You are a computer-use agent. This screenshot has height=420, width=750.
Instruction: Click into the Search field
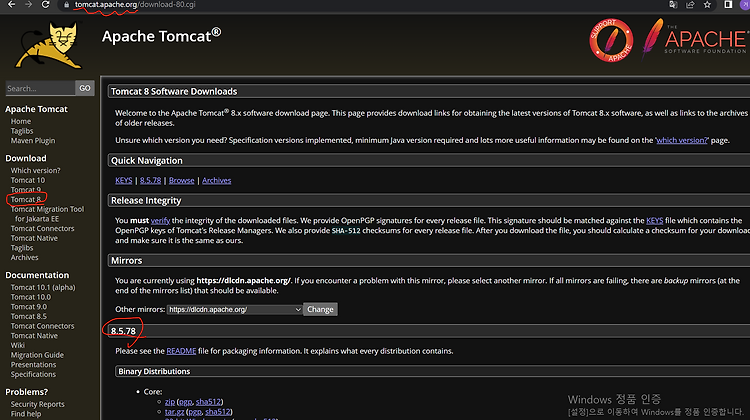pyautogui.click(x=40, y=88)
